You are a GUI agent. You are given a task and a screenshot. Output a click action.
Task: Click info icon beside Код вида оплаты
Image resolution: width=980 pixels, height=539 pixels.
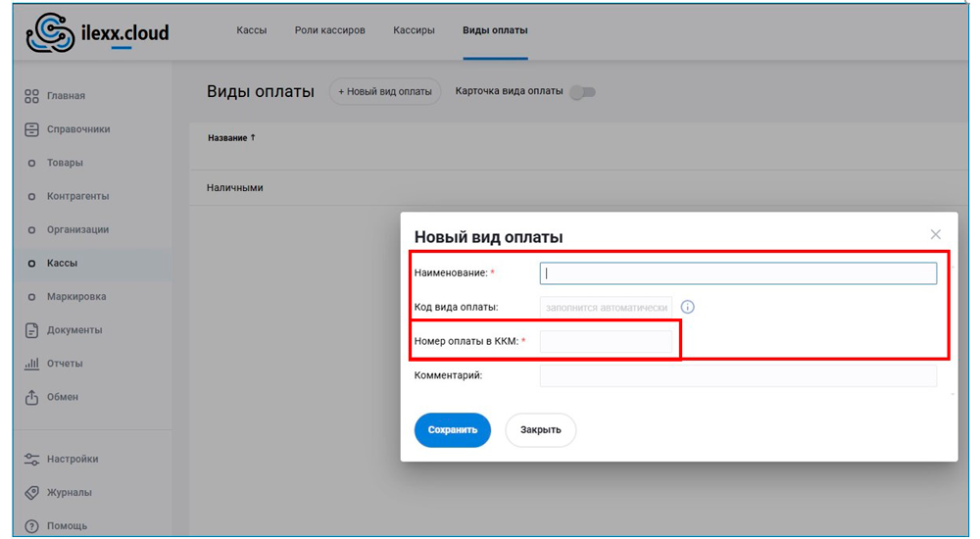tap(687, 307)
